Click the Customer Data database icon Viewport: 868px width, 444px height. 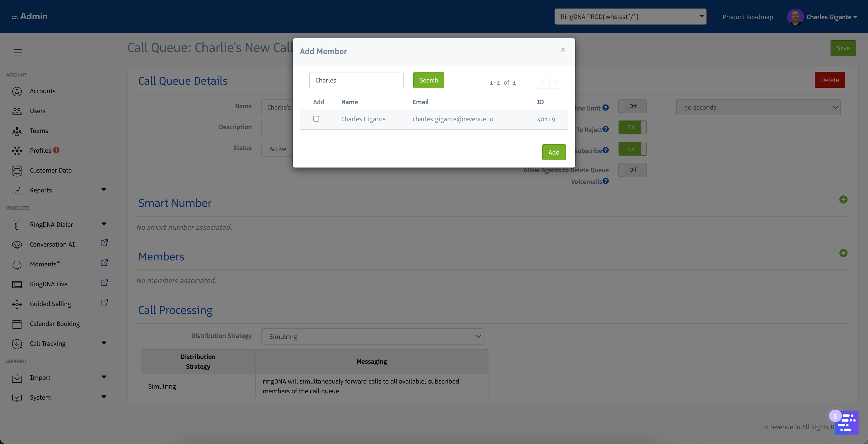tap(17, 171)
